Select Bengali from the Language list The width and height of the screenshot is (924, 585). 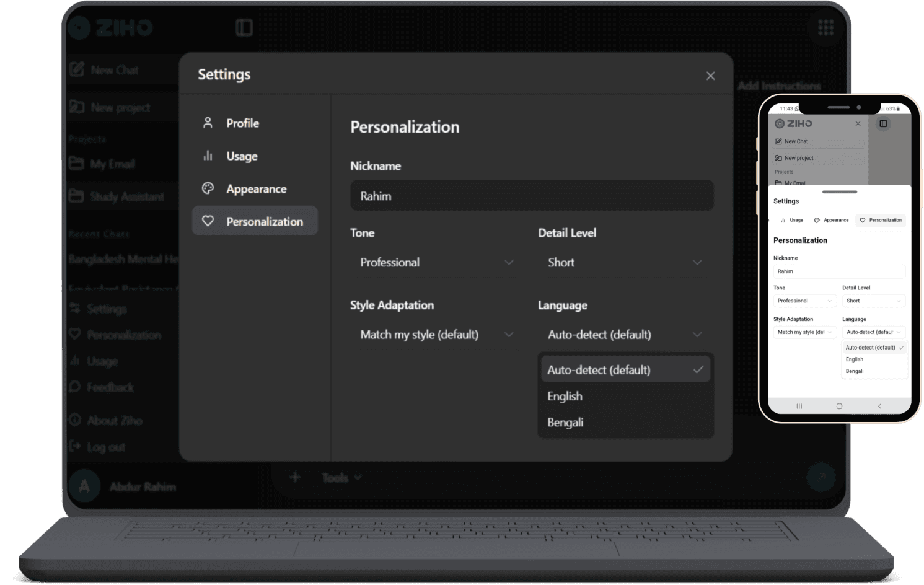pyautogui.click(x=565, y=422)
